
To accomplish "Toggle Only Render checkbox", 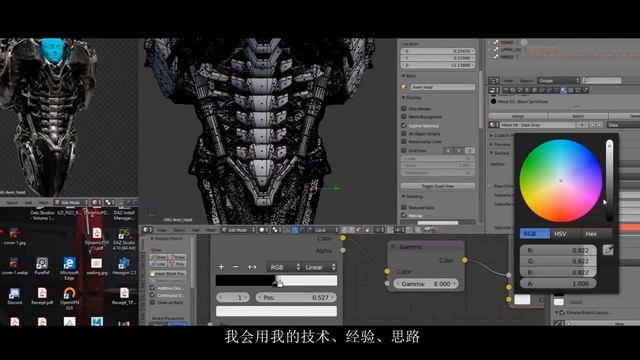I will 404,108.
